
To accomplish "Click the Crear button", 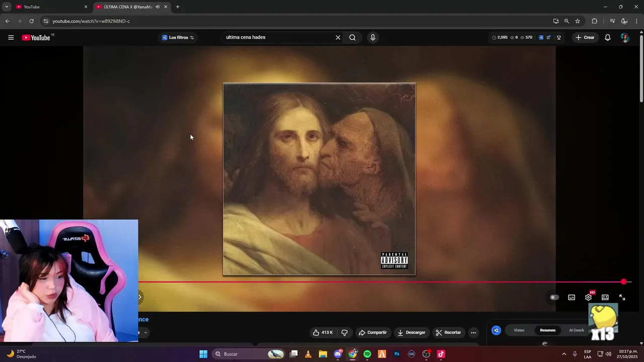I will [585, 38].
